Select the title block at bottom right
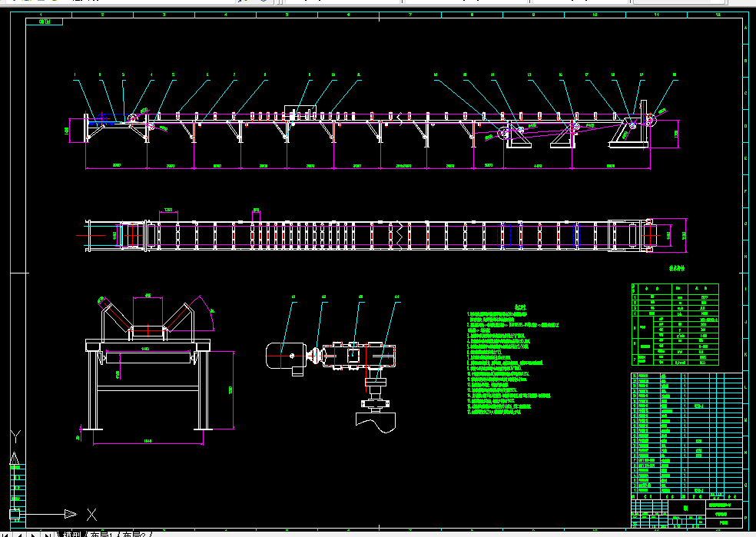 point(687,513)
